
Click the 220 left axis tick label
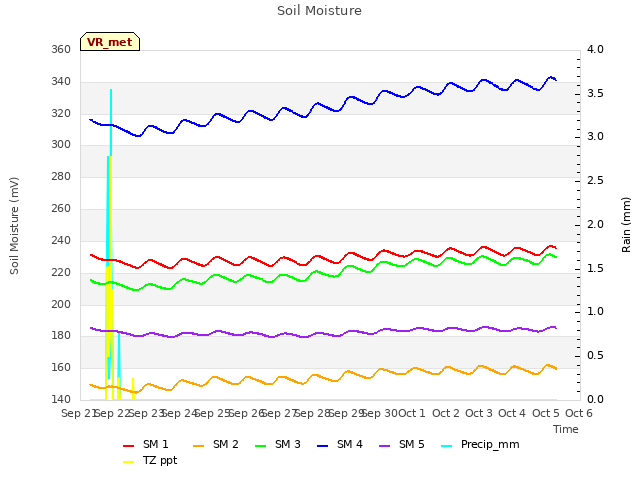click(61, 272)
